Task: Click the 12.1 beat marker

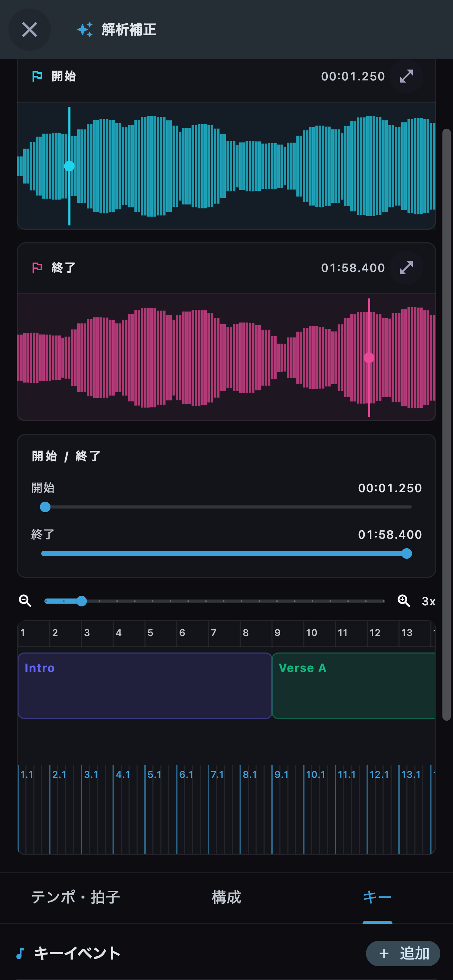Action: [379, 775]
